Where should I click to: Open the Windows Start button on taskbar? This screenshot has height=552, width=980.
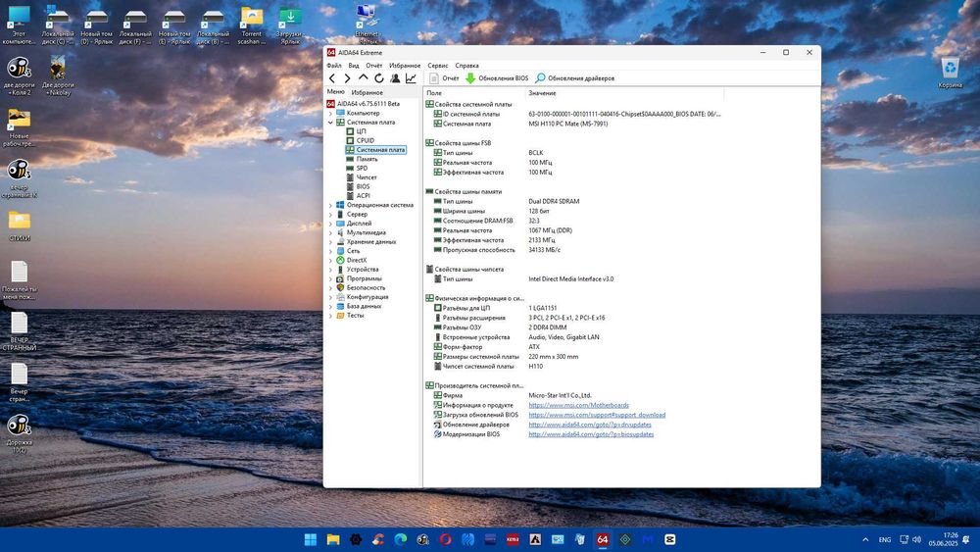click(x=311, y=539)
